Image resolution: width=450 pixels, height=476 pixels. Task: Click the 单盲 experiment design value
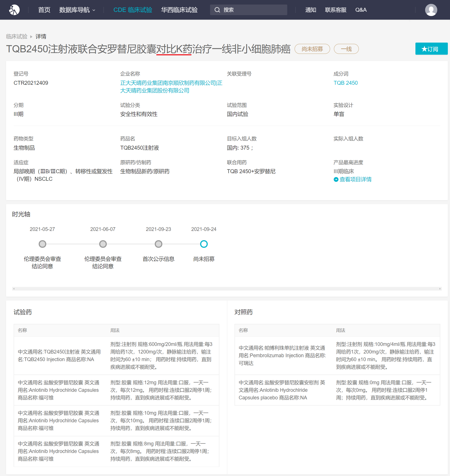[x=338, y=114]
